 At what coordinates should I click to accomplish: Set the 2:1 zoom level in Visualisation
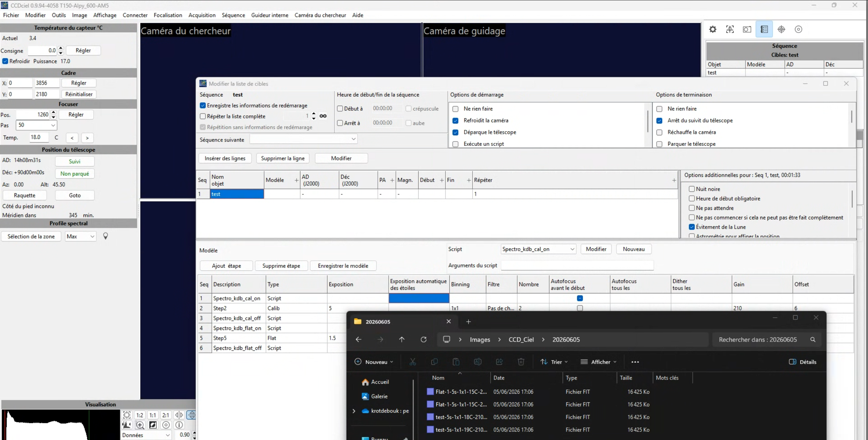(x=166, y=415)
